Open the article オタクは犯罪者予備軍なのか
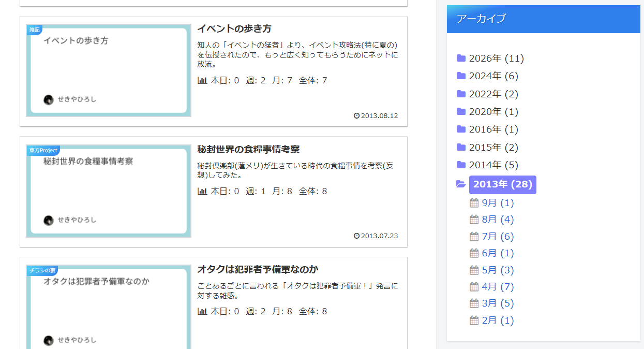The image size is (644, 349). 258,269
